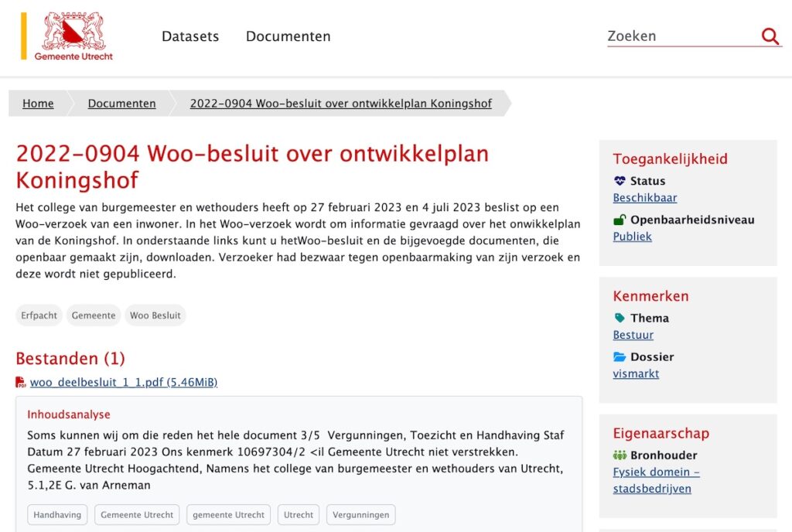This screenshot has height=532, width=792.
Task: Click the PDF file icon under Bestanden
Action: pos(21,382)
